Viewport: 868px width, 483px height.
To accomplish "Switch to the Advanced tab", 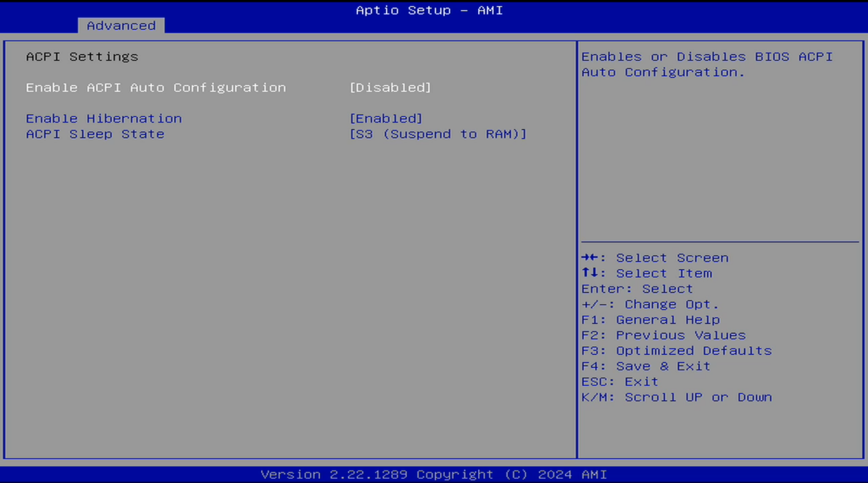I will (x=121, y=25).
